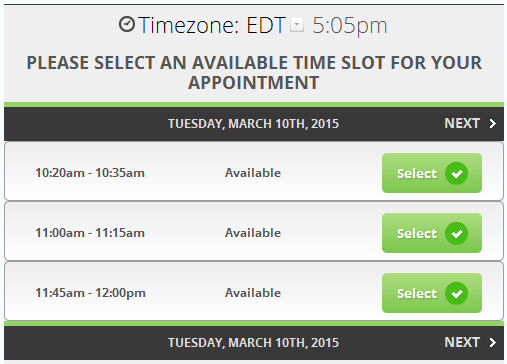This screenshot has width=507, height=364.
Task: Click the chevron arrow beside bottom NEXT
Action: pos(493,343)
